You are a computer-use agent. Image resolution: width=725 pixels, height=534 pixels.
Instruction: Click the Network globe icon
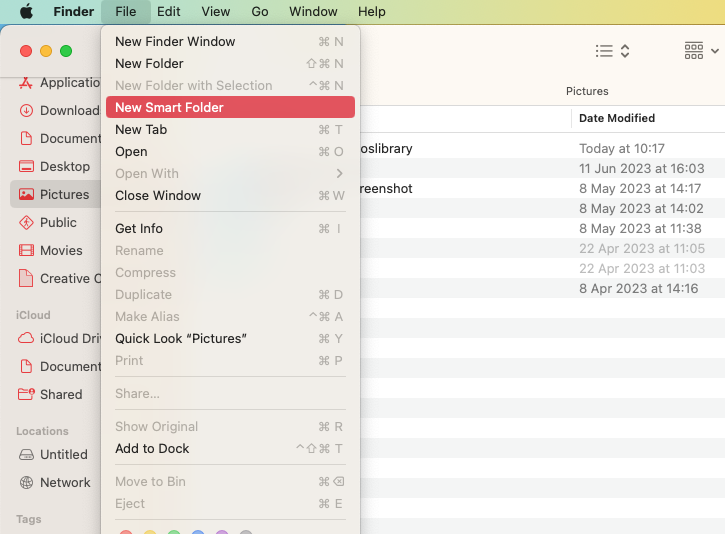[x=26, y=482]
